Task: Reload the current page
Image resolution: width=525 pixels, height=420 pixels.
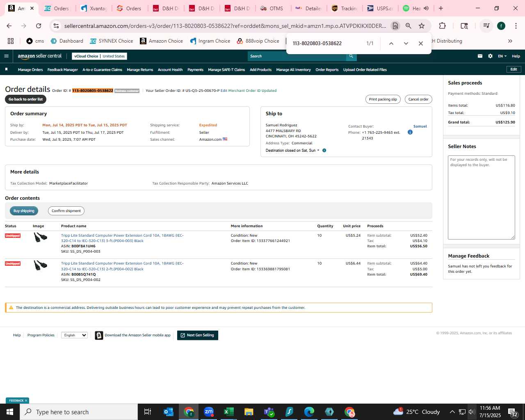Action: [x=39, y=26]
